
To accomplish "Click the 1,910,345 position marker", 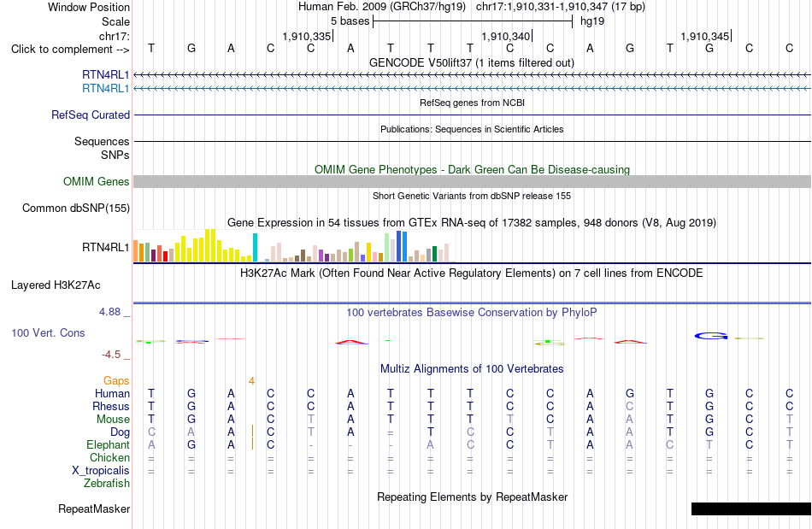I will point(705,36).
